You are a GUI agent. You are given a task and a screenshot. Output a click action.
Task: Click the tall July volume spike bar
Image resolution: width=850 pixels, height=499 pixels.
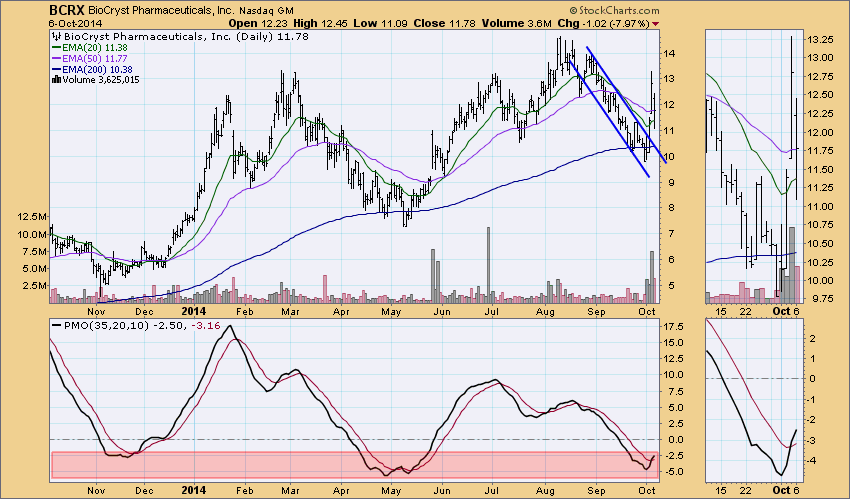(488, 264)
